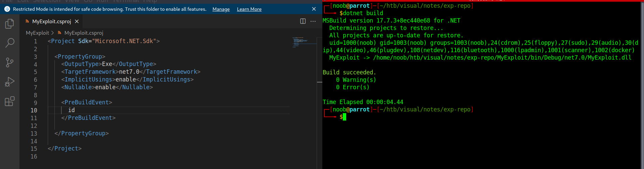This screenshot has height=169, width=644.
Task: Click the MyExploit.dll output path line
Action: click(x=480, y=58)
